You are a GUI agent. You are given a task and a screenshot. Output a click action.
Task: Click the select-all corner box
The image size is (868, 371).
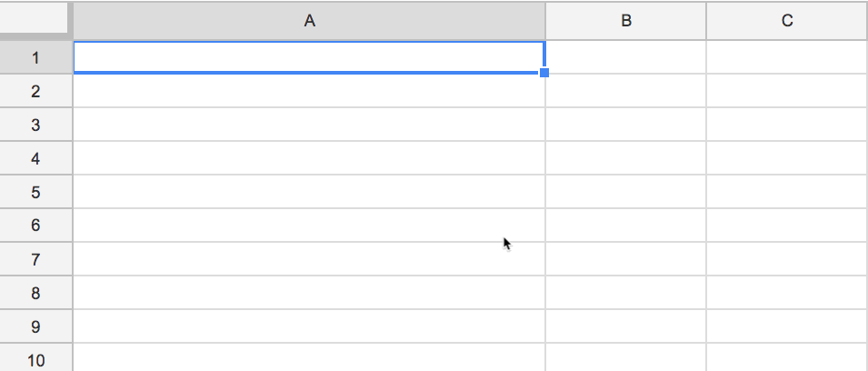[x=35, y=21]
